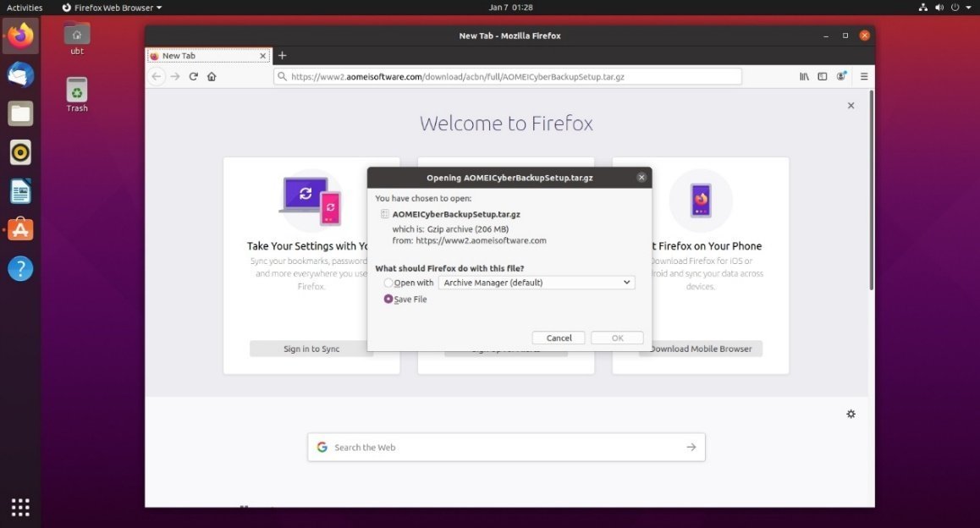Launch LibreOffice Writer from dock
This screenshot has width=980, height=528.
click(x=20, y=191)
